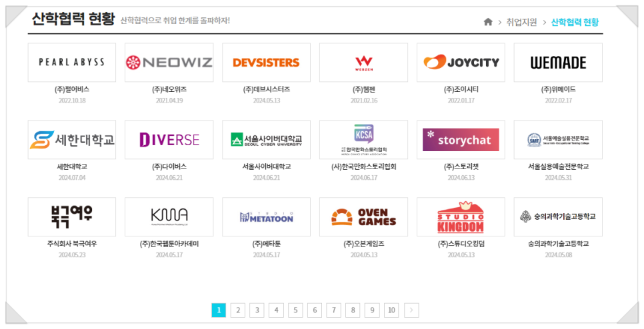Viewport: 644px width, 329px height.
Task: Click the (주)한국웹툰아카데미 caption
Action: point(169,244)
